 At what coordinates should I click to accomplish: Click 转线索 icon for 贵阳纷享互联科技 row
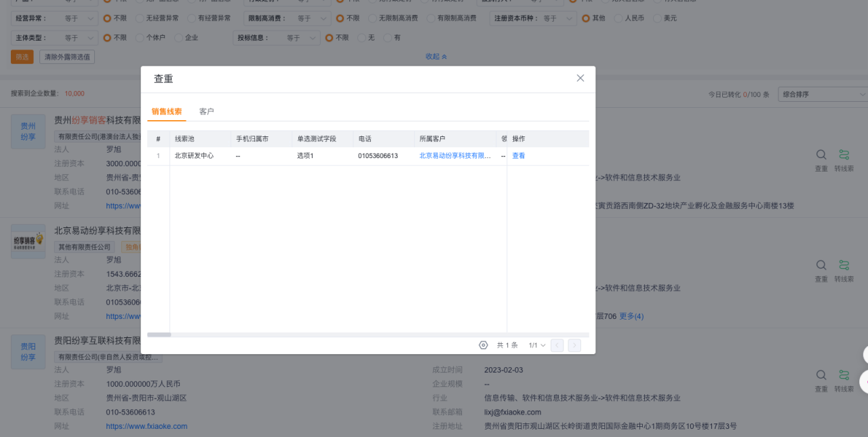click(x=844, y=375)
